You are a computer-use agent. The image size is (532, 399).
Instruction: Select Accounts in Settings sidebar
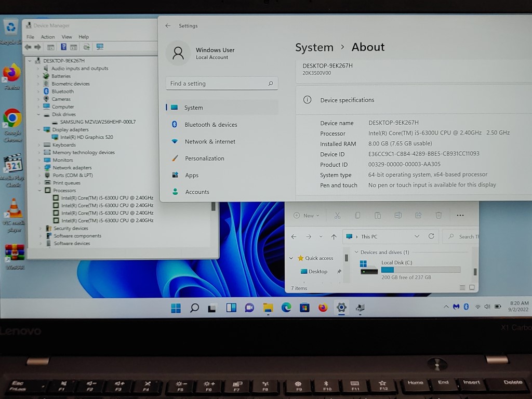coord(222,192)
